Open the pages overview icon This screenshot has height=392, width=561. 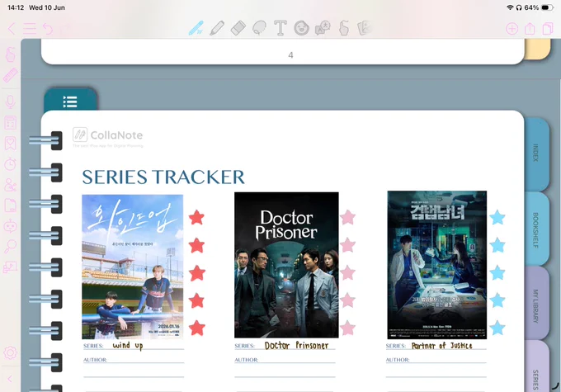[x=548, y=29]
